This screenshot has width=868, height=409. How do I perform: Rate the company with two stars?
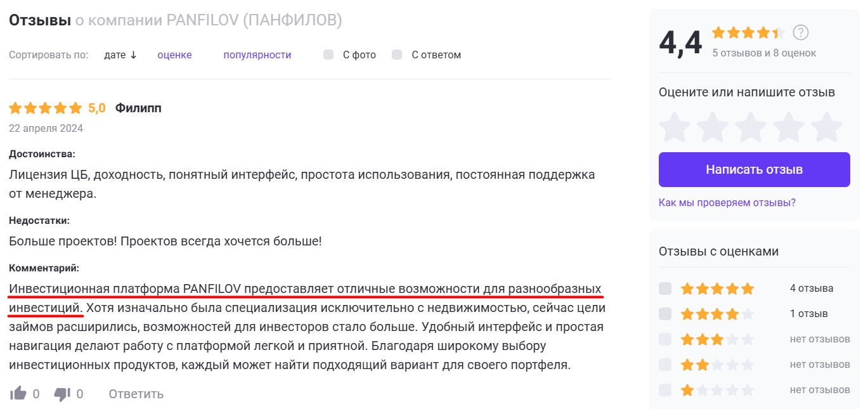pyautogui.click(x=713, y=127)
